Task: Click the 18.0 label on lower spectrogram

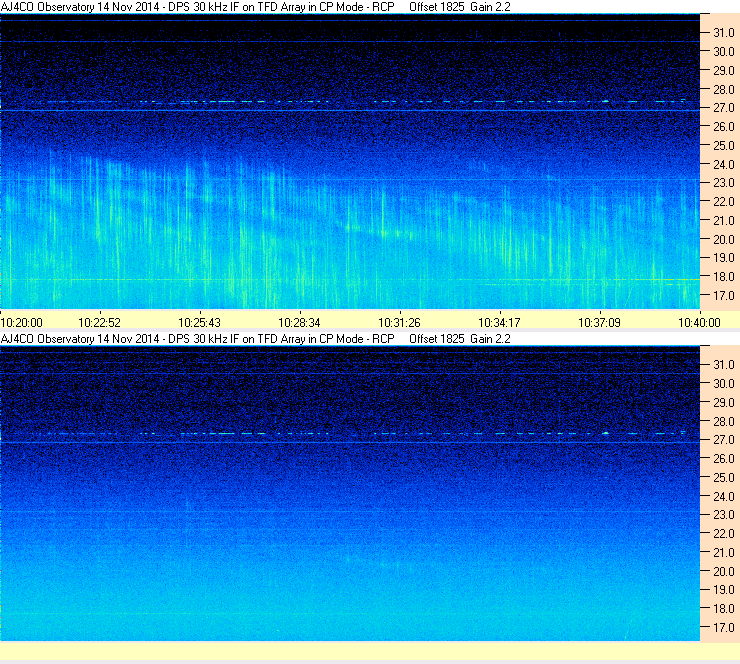Action: click(x=723, y=609)
